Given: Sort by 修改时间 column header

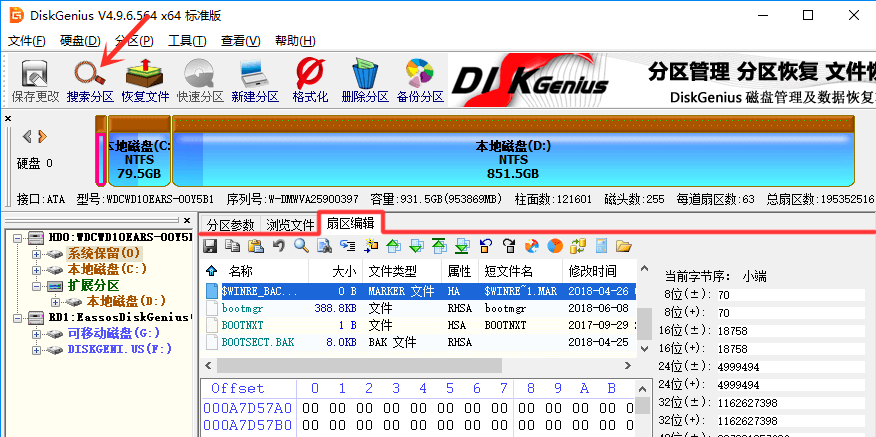Looking at the screenshot, I should point(599,272).
